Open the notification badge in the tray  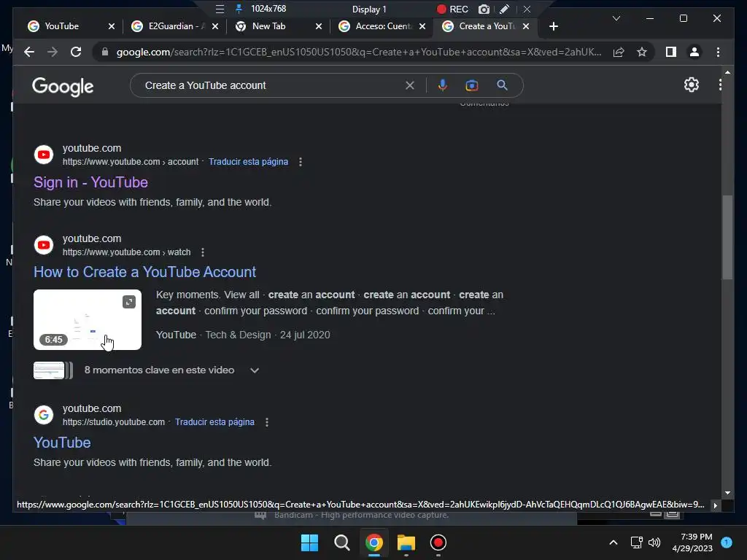727,542
